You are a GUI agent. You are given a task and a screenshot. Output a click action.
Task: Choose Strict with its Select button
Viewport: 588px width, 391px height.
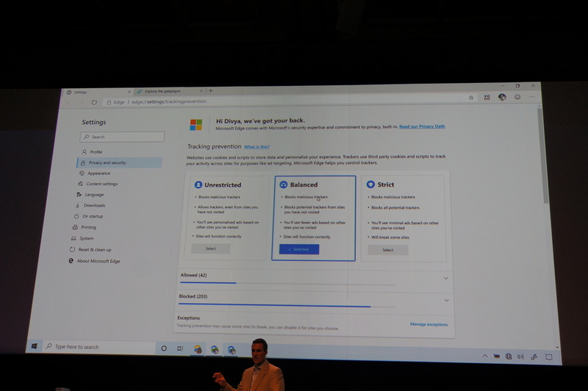click(388, 250)
